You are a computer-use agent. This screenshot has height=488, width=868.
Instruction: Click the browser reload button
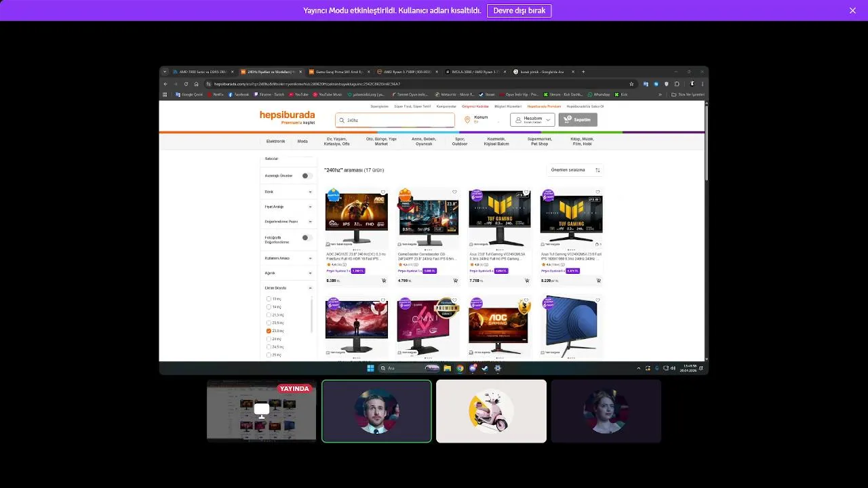click(x=186, y=84)
